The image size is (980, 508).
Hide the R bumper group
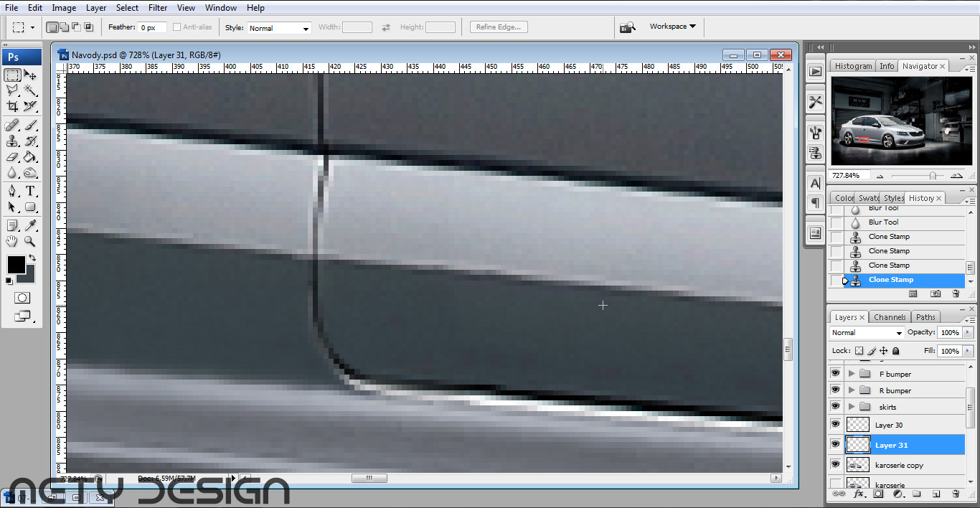[x=835, y=390]
